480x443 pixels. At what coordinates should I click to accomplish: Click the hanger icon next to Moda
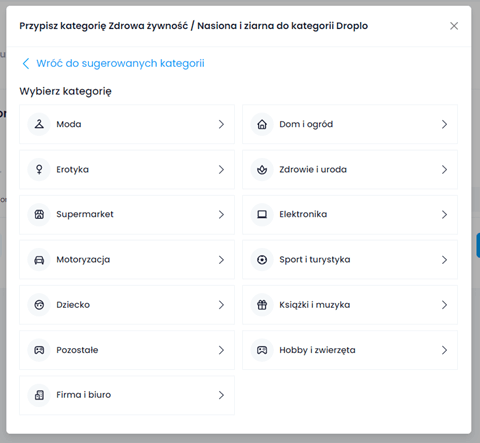[x=39, y=124]
